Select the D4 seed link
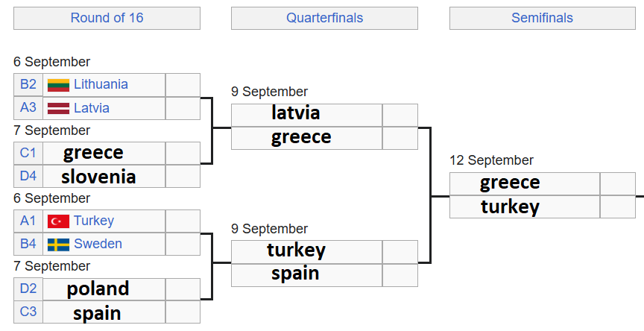The width and height of the screenshot is (644, 331). tap(28, 176)
